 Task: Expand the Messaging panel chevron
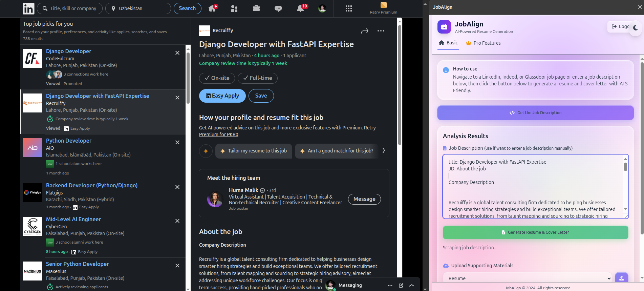[412, 285]
